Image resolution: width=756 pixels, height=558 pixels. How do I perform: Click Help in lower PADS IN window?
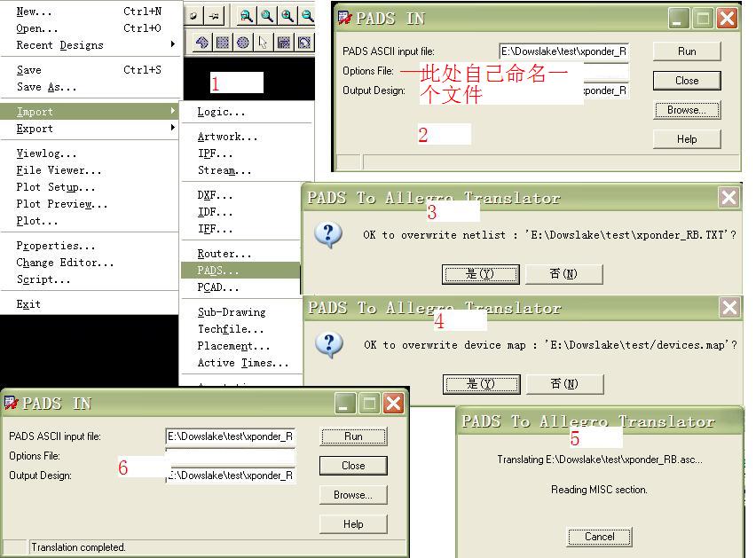coord(353,524)
